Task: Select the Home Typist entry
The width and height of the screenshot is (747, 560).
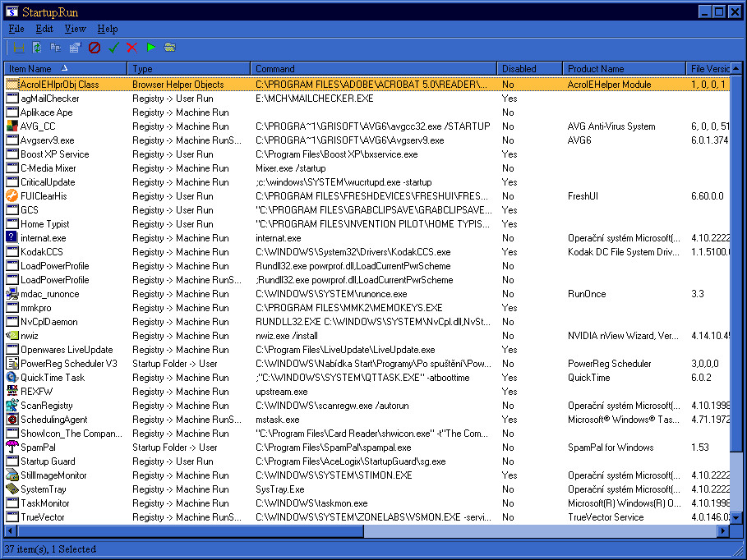Action: coord(44,224)
